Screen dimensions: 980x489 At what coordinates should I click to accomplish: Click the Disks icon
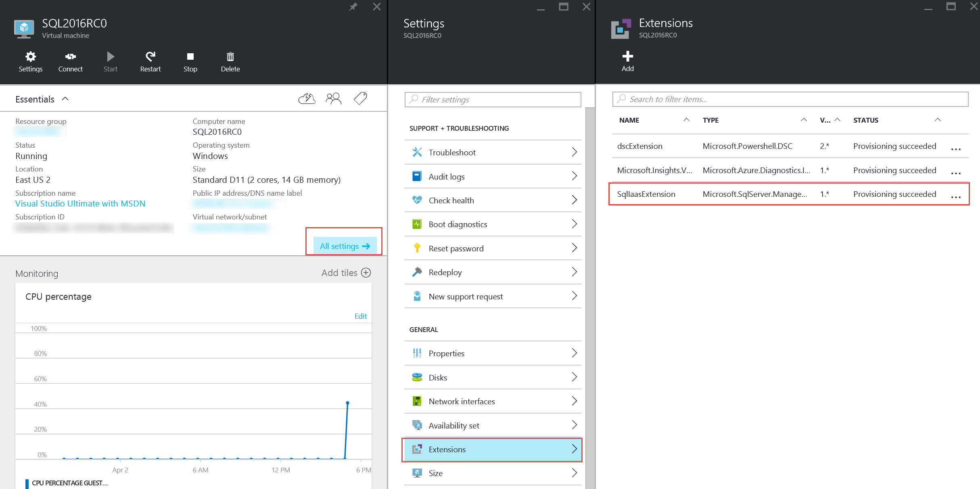pyautogui.click(x=417, y=377)
